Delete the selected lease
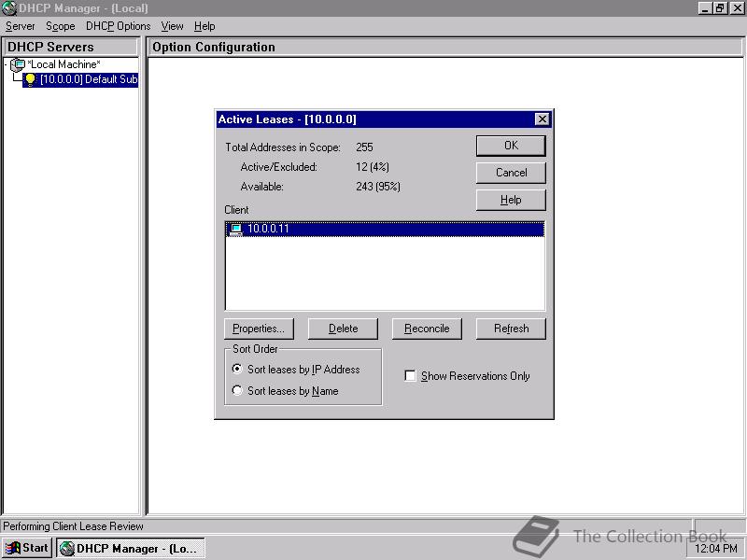This screenshot has height=560, width=747. point(343,329)
